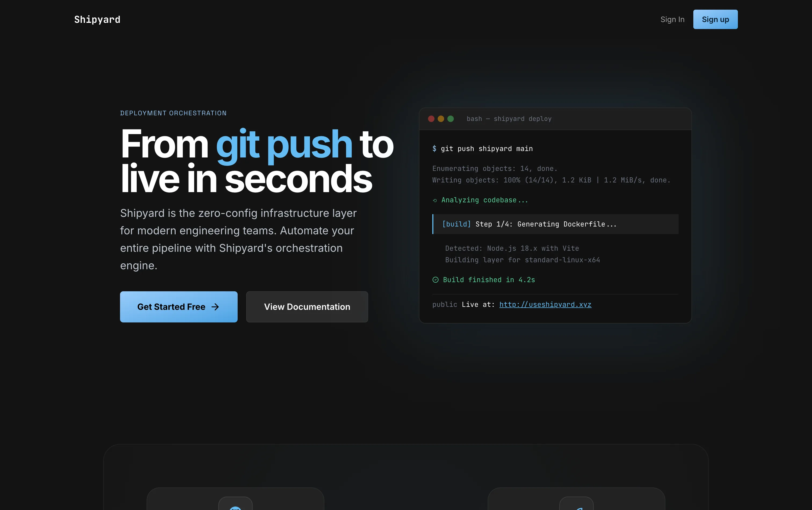Click 'Detected: Node.js 18.x with Vite' line
The width and height of the screenshot is (812, 510).
click(512, 248)
